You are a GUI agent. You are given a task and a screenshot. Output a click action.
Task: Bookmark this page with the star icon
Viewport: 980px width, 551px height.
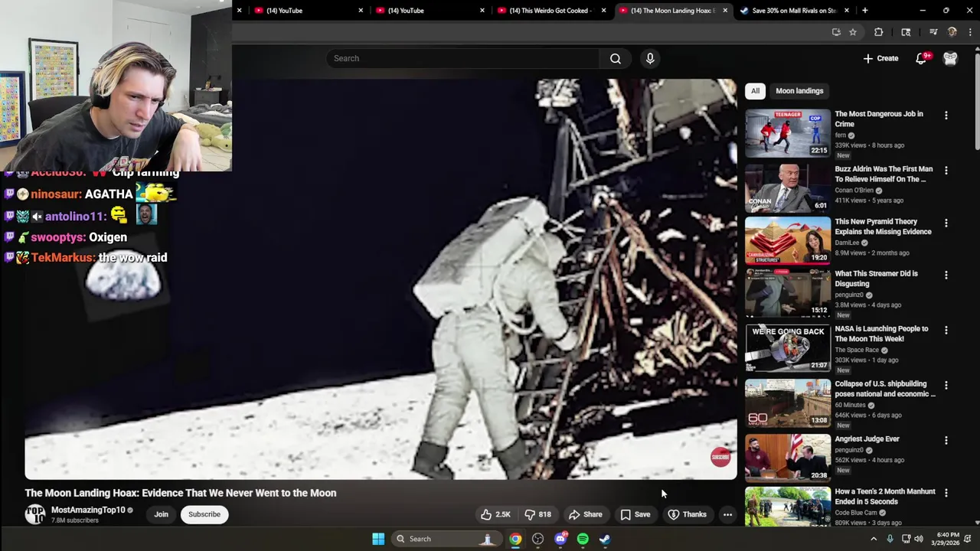853,32
